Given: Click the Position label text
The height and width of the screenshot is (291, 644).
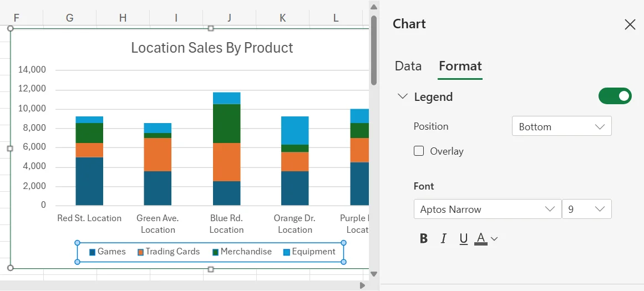Looking at the screenshot, I should click(431, 126).
